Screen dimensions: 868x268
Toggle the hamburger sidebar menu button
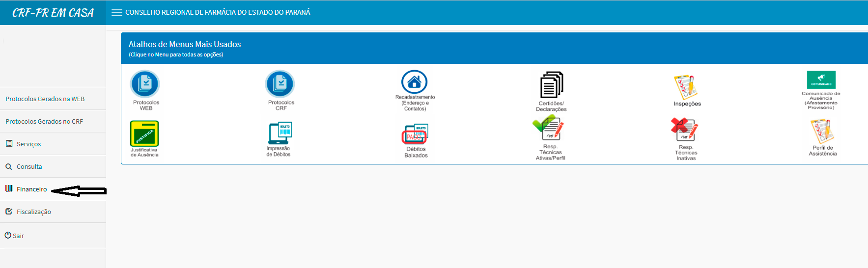116,13
